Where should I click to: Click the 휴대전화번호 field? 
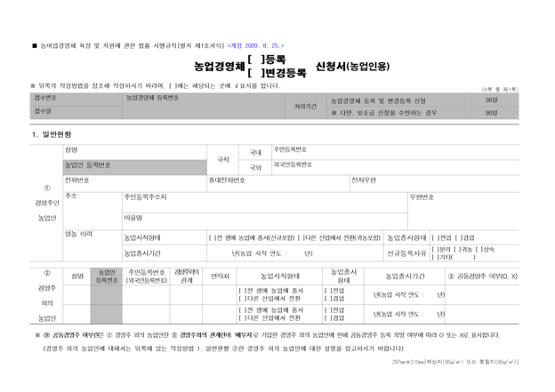[x=278, y=184]
